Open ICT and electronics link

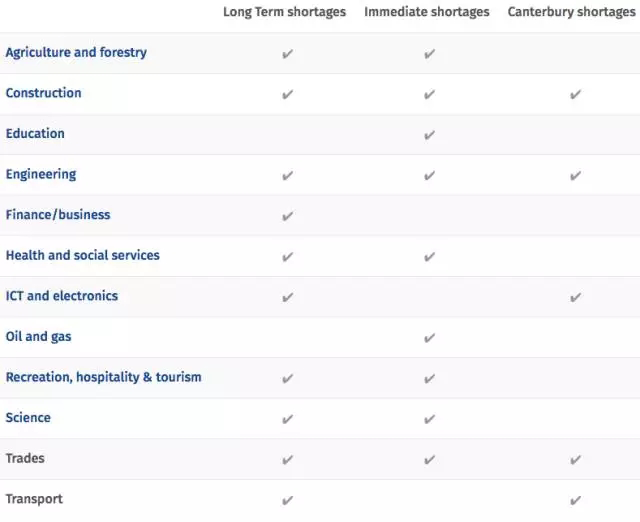click(62, 296)
